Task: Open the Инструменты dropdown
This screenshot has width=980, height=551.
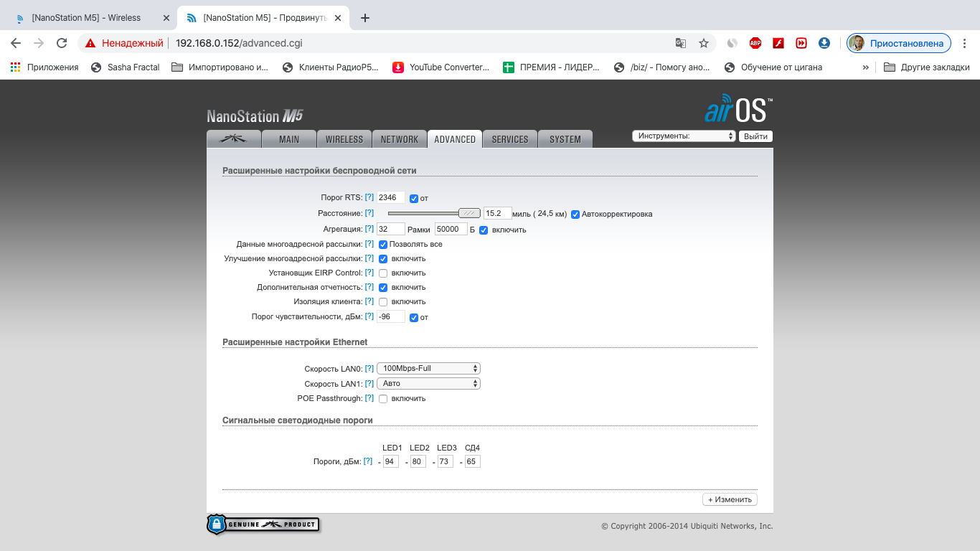Action: [x=684, y=136]
